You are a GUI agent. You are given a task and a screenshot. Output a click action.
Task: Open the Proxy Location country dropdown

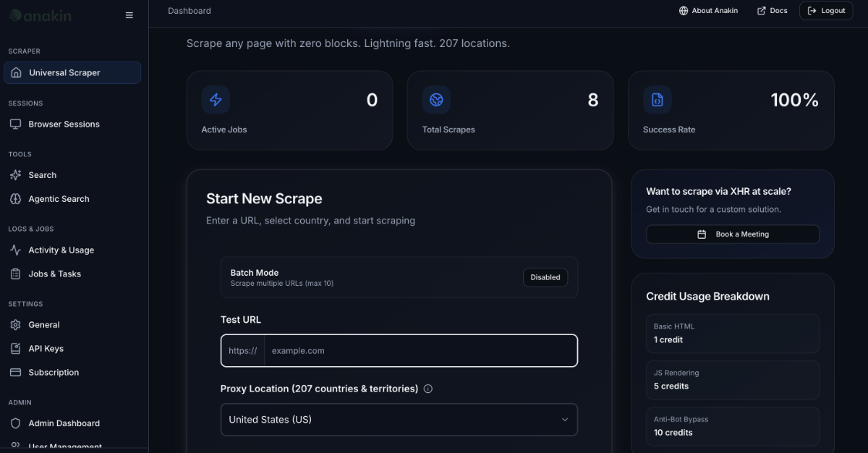tap(399, 420)
